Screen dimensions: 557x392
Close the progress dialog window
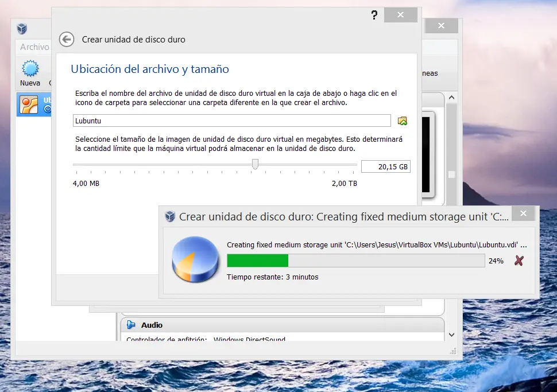523,213
